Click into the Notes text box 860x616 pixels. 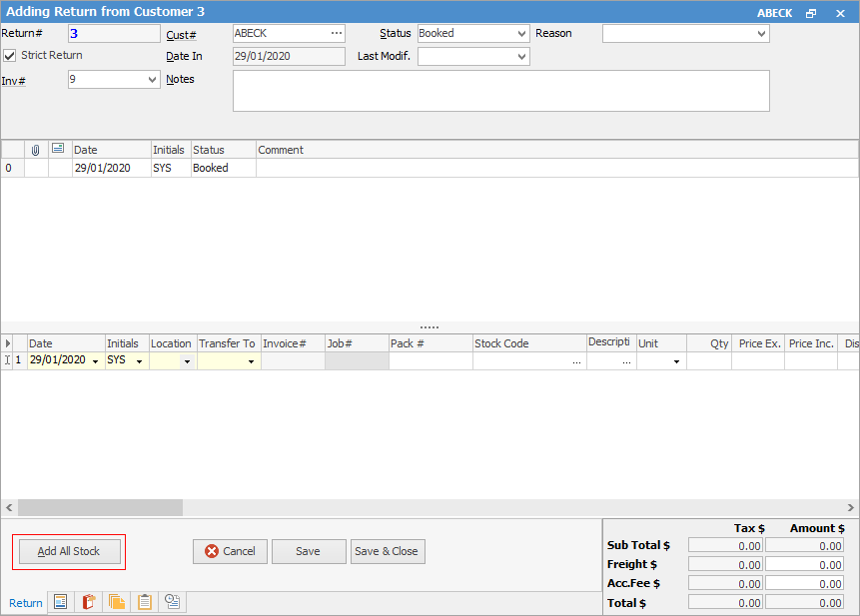pyautogui.click(x=500, y=91)
